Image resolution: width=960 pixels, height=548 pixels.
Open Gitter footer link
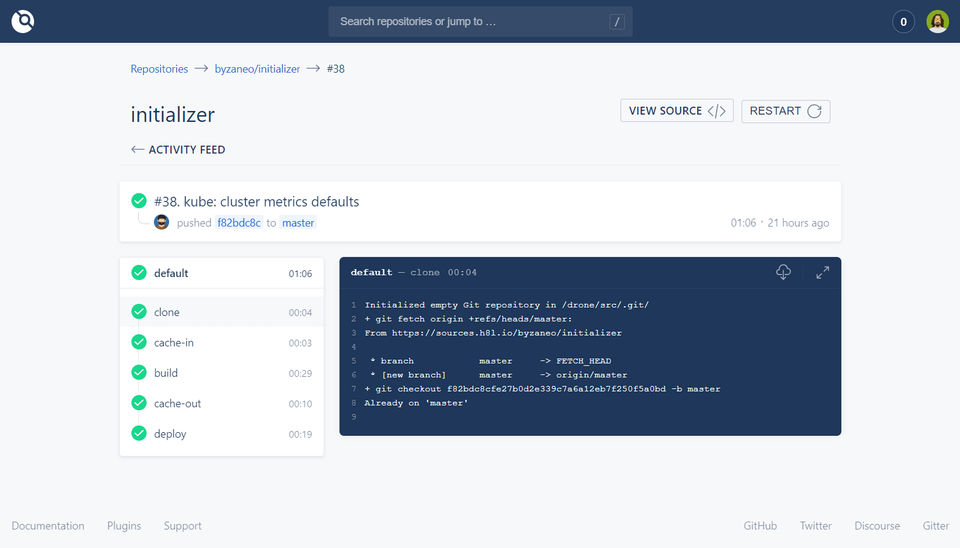pyautogui.click(x=936, y=526)
